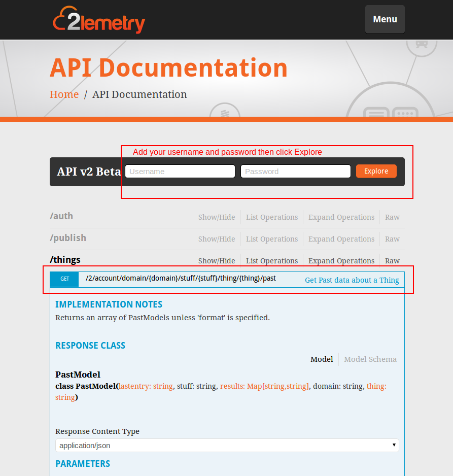List Operations for /auth
Viewport: 453px width, 476px height.
pyautogui.click(x=272, y=217)
